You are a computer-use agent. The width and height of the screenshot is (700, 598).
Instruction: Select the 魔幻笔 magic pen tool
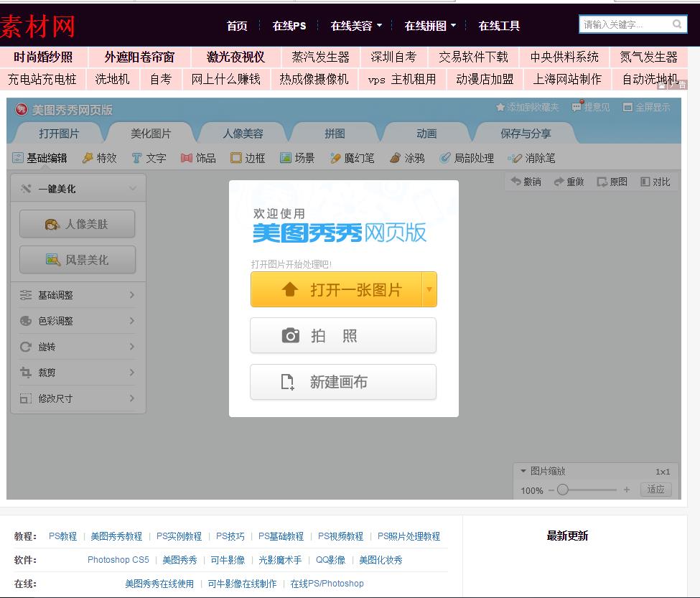(352, 158)
